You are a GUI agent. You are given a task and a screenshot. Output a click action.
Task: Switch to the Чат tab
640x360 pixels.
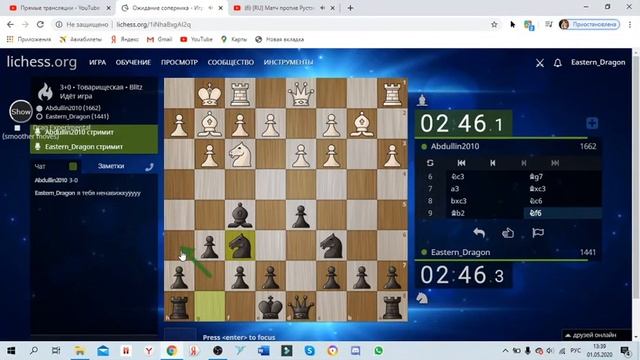40,166
